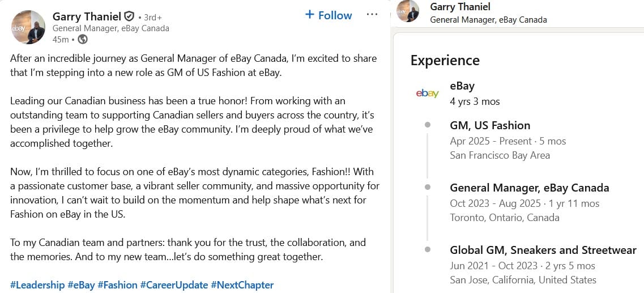644x293 pixels.
Task: Open the #Fashion hashtag
Action: tap(117, 285)
